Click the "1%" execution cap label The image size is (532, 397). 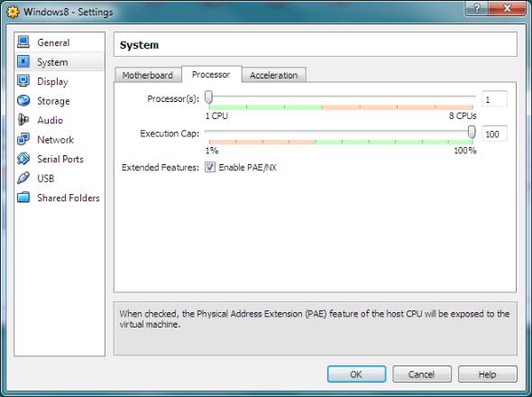212,151
